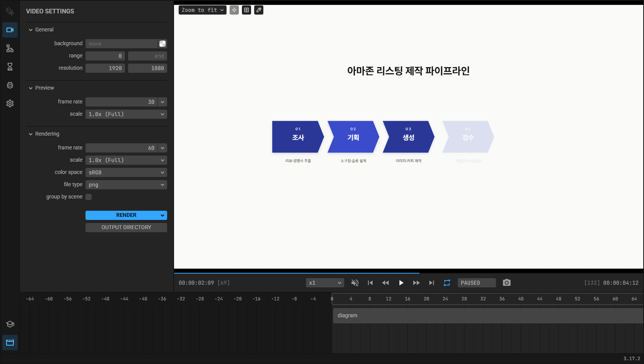Toggle playback looping
The width and height of the screenshot is (644, 364).
447,283
